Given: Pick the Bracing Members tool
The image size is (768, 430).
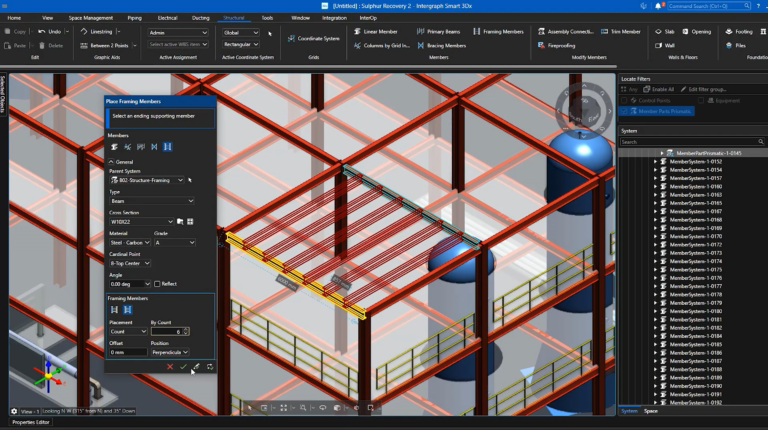Looking at the screenshot, I should tap(441, 46).
